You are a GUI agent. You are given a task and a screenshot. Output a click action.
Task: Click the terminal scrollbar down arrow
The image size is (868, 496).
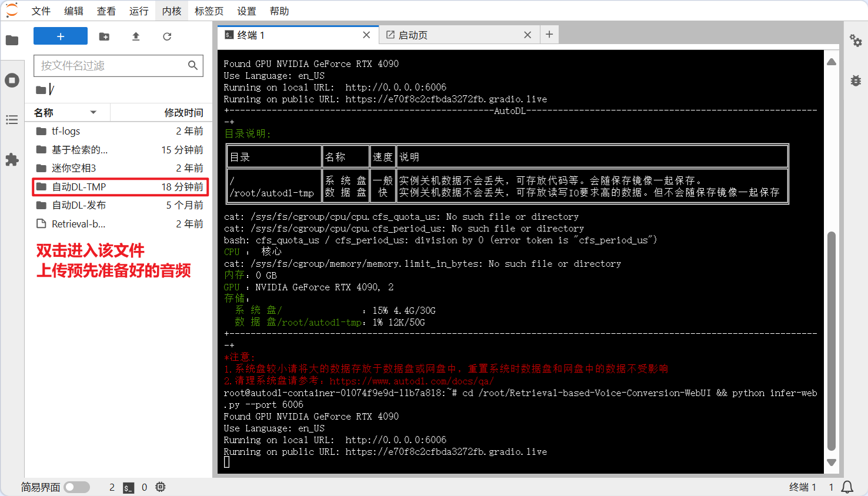[832, 463]
